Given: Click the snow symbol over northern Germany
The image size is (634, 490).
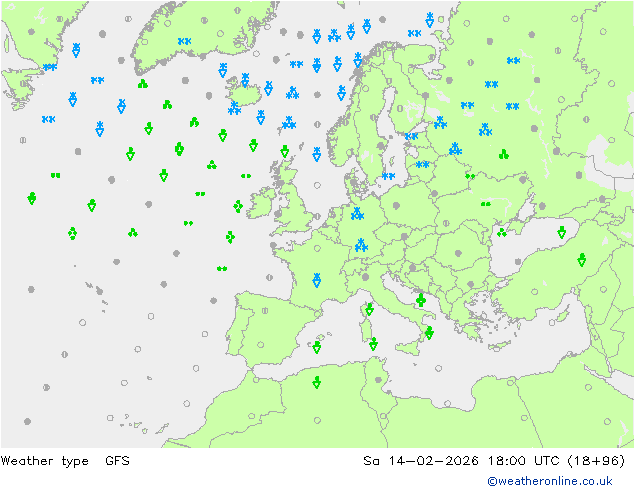Looking at the screenshot, I should coord(357,214).
